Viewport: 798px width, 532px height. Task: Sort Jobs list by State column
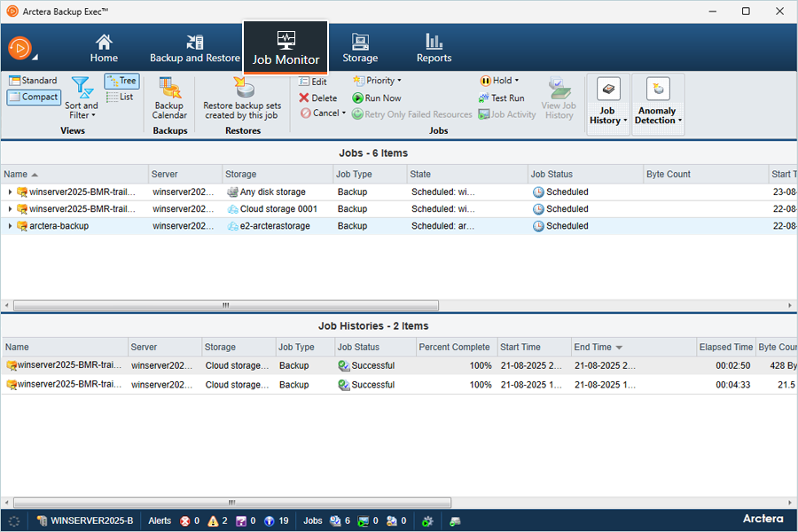click(466, 174)
